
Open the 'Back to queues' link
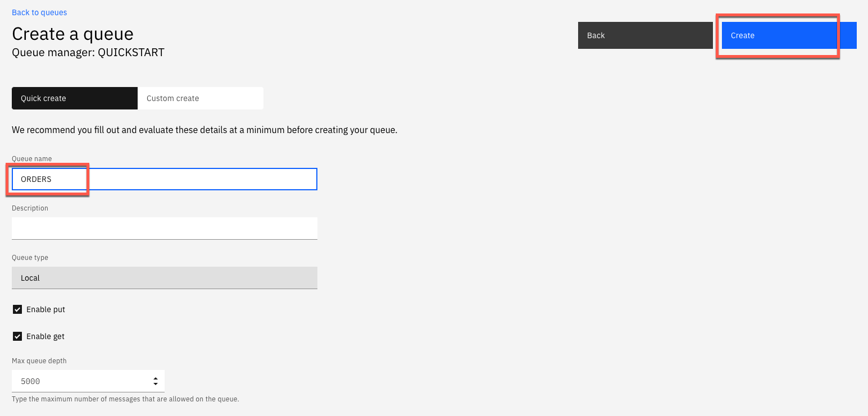(39, 12)
